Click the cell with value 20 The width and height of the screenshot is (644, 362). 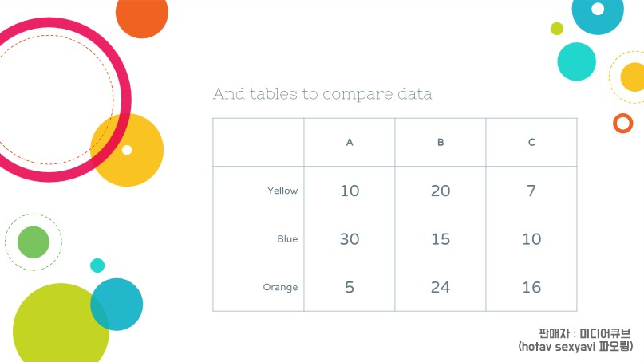(x=441, y=191)
